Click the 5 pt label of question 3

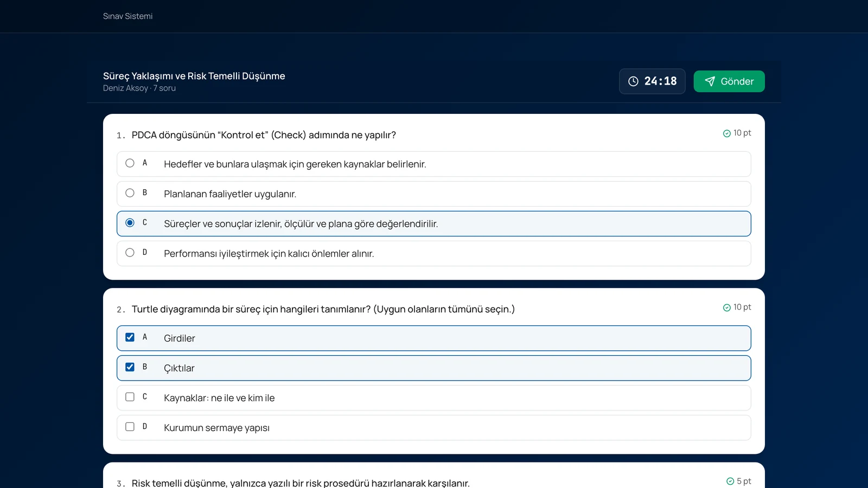tap(744, 481)
